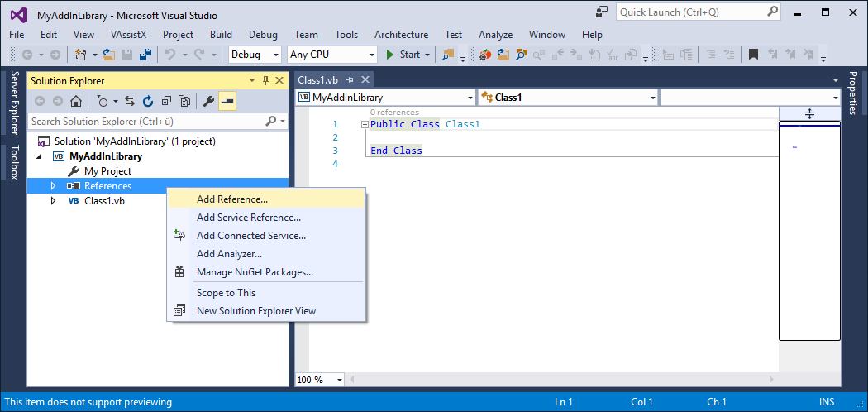Expand the References node arrow
The width and height of the screenshot is (868, 412).
point(53,186)
